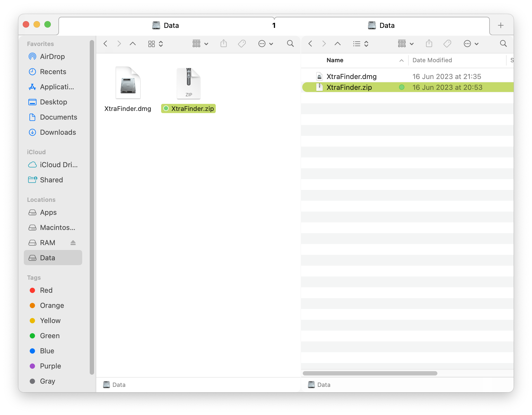Click the Share icon in left pane toolbar
The height and width of the screenshot is (415, 532).
point(223,44)
